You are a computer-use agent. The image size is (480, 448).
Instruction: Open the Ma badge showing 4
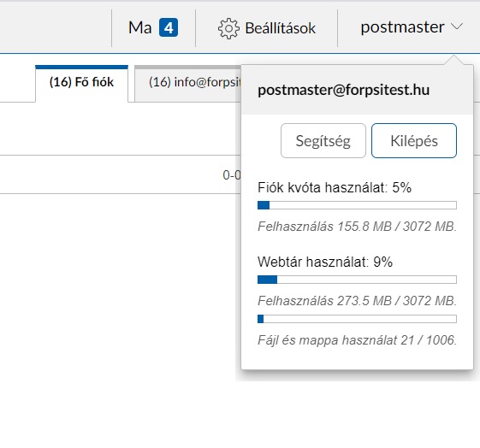[x=169, y=28]
